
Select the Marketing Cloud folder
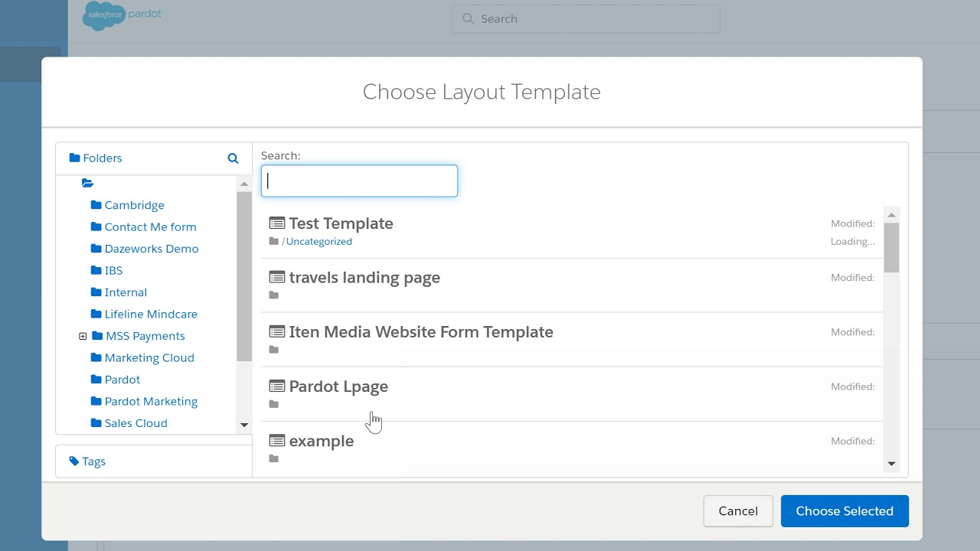click(x=149, y=357)
